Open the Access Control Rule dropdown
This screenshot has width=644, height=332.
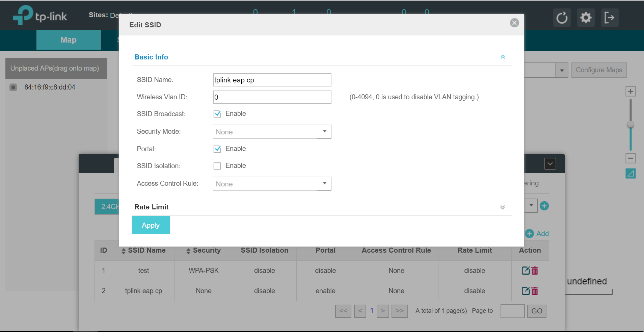click(x=272, y=184)
